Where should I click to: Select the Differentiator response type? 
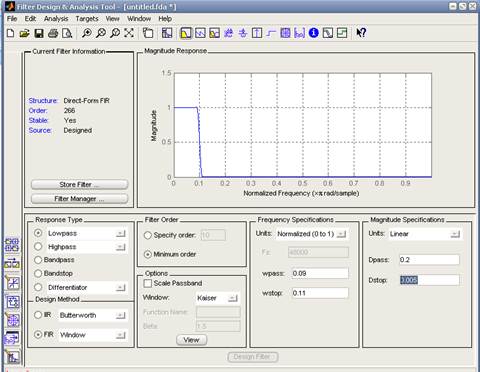38,287
